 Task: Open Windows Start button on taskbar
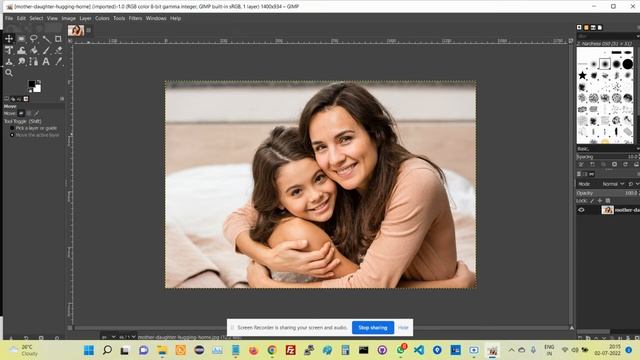coord(89,350)
